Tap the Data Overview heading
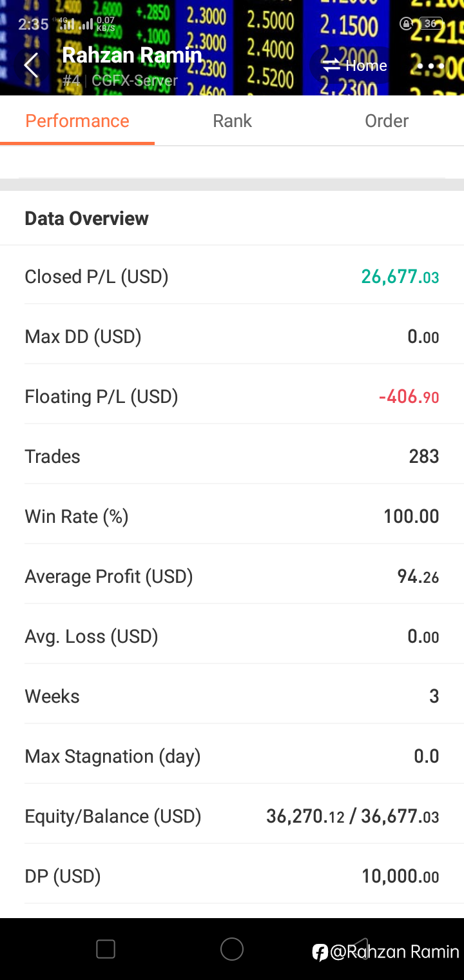The height and width of the screenshot is (980, 464). pos(86,219)
